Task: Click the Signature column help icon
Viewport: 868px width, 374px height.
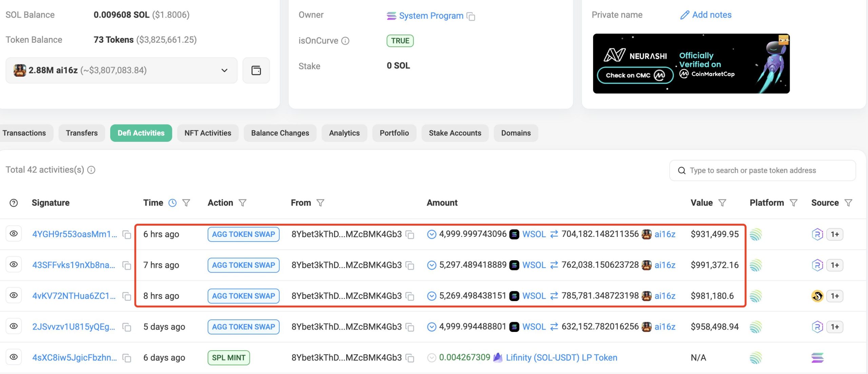Action: [14, 203]
